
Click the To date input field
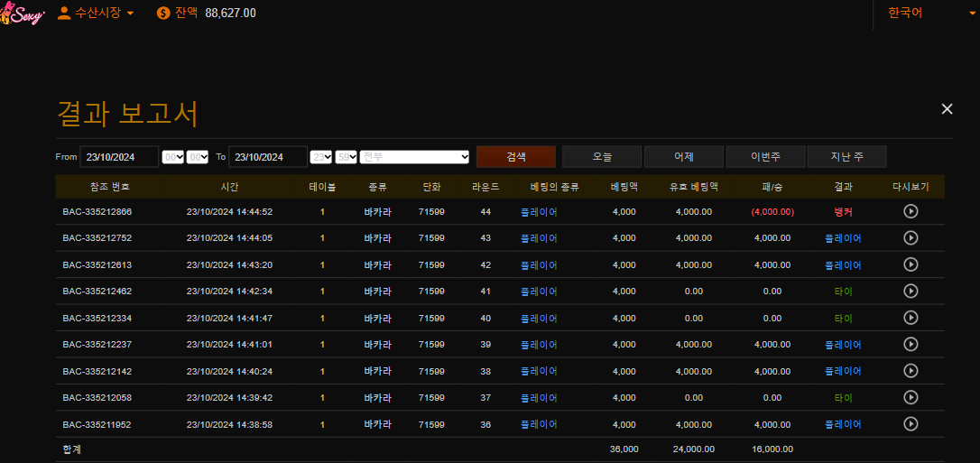click(x=267, y=157)
